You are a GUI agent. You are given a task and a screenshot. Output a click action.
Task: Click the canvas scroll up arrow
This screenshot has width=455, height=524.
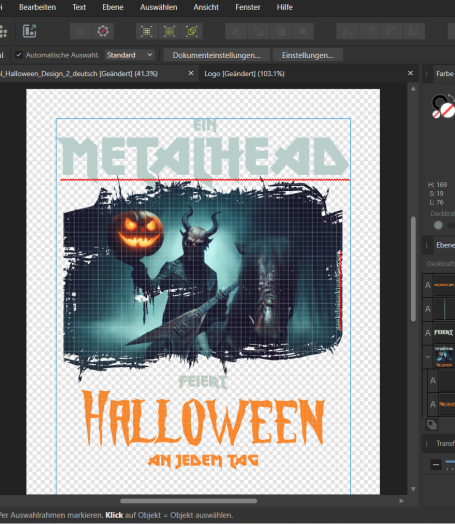point(413,89)
